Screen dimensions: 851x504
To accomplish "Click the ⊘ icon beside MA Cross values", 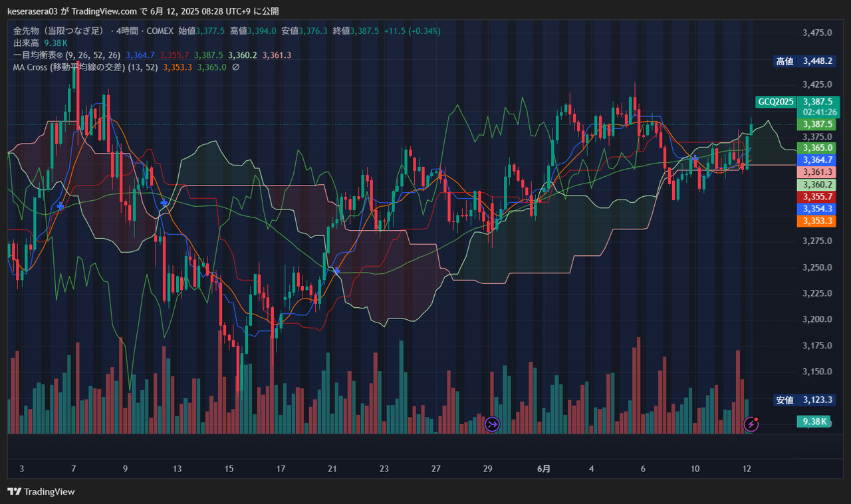I will point(235,67).
